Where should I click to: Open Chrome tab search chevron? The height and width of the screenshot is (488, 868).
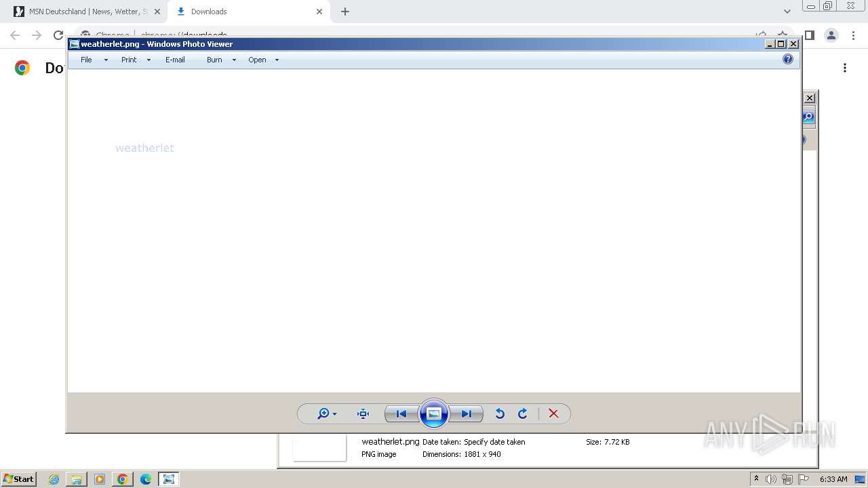[787, 12]
